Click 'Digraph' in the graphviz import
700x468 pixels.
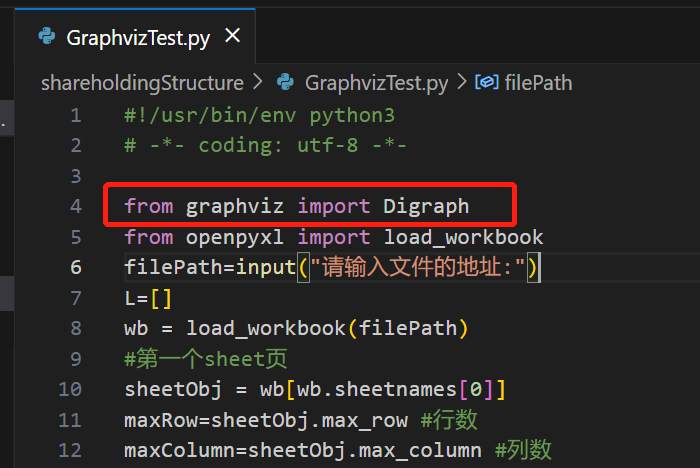[x=426, y=207]
